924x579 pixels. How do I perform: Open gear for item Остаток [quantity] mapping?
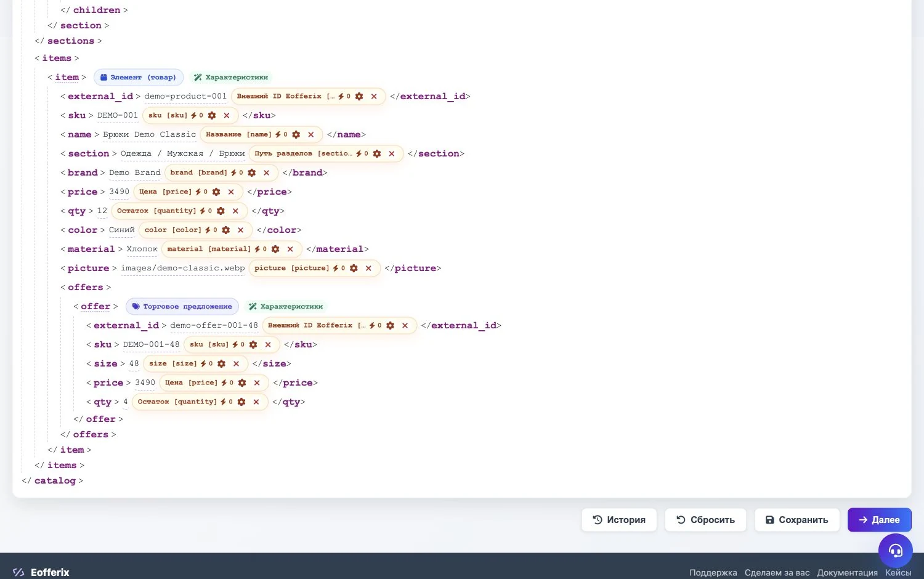(x=221, y=211)
